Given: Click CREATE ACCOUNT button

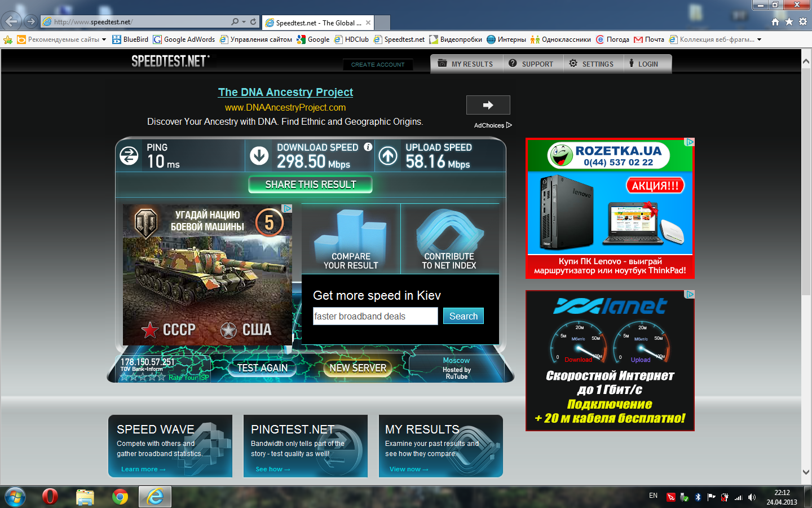Looking at the screenshot, I should coord(378,64).
